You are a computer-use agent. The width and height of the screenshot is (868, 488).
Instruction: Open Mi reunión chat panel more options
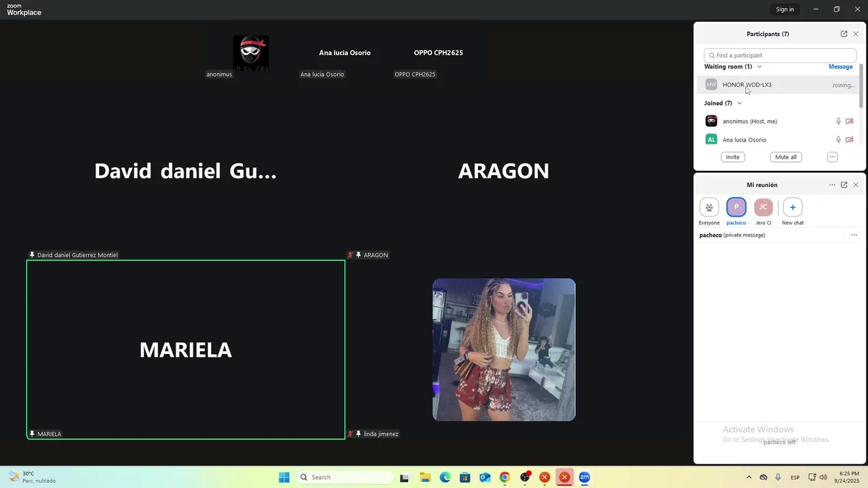(x=832, y=185)
